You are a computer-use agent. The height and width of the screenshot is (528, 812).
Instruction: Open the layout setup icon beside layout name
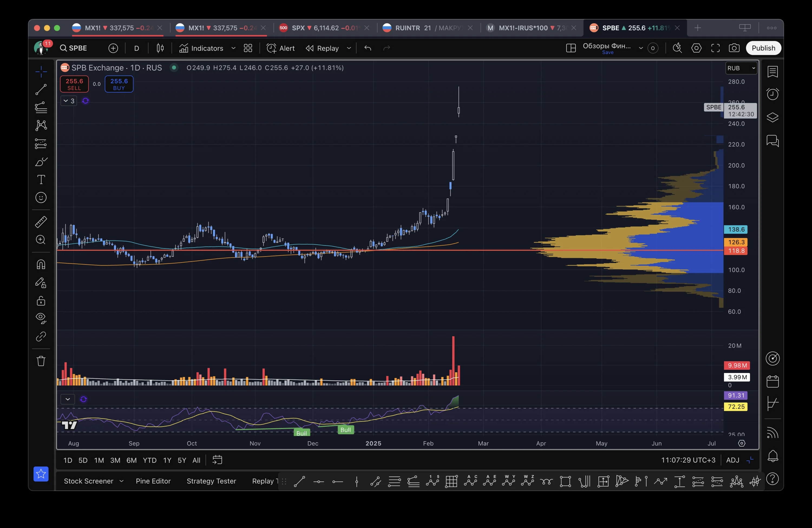pos(571,48)
